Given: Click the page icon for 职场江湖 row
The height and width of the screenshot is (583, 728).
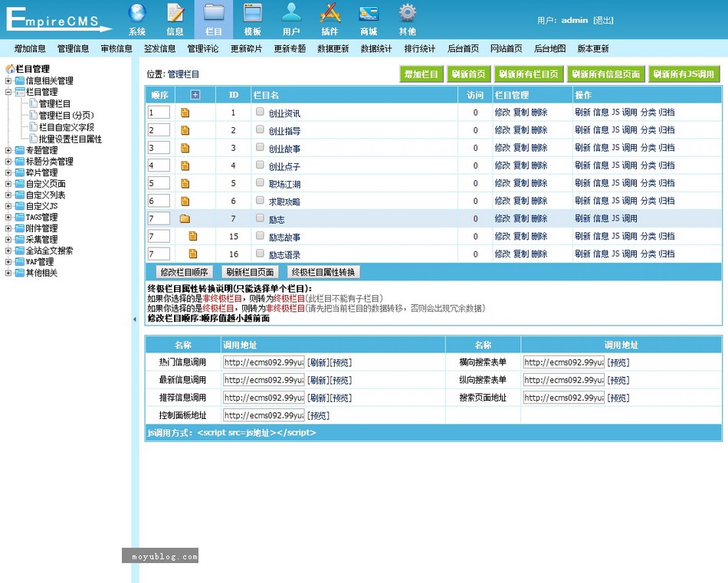Looking at the screenshot, I should 185,183.
